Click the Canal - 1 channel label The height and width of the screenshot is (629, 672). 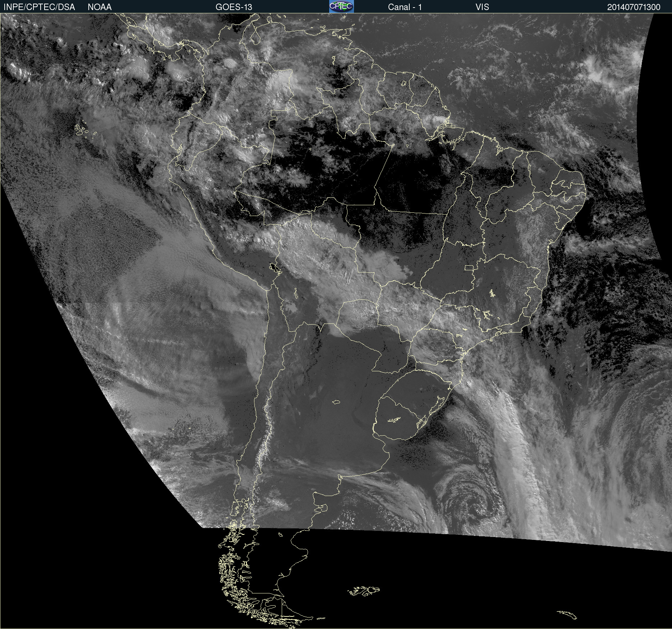click(x=405, y=7)
